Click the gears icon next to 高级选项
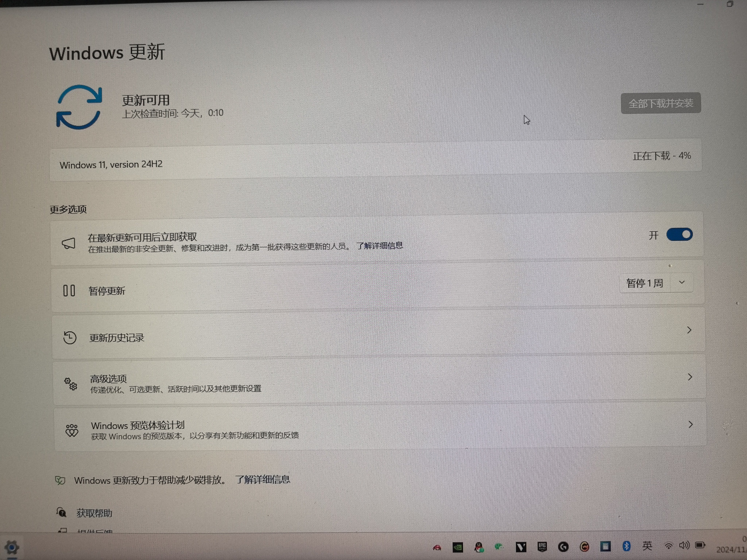 tap(71, 384)
